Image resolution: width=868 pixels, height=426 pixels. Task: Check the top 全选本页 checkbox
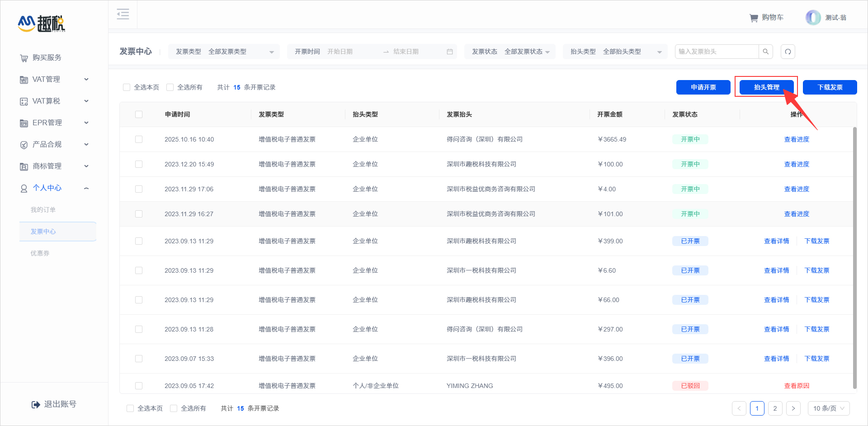127,87
